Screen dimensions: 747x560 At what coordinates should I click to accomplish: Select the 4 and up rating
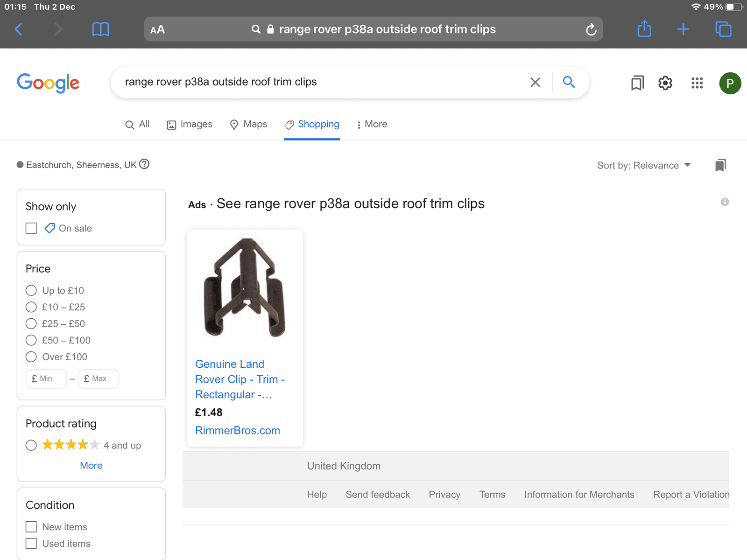[31, 445]
